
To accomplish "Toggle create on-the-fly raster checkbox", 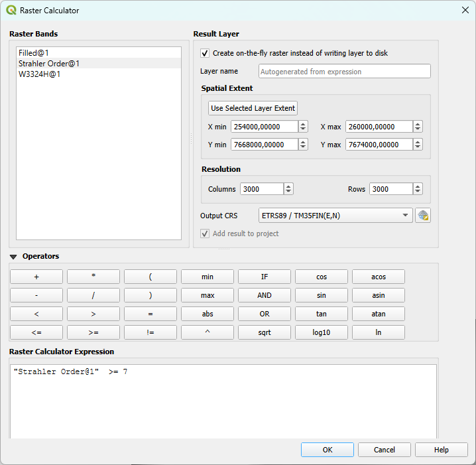I will 205,53.
